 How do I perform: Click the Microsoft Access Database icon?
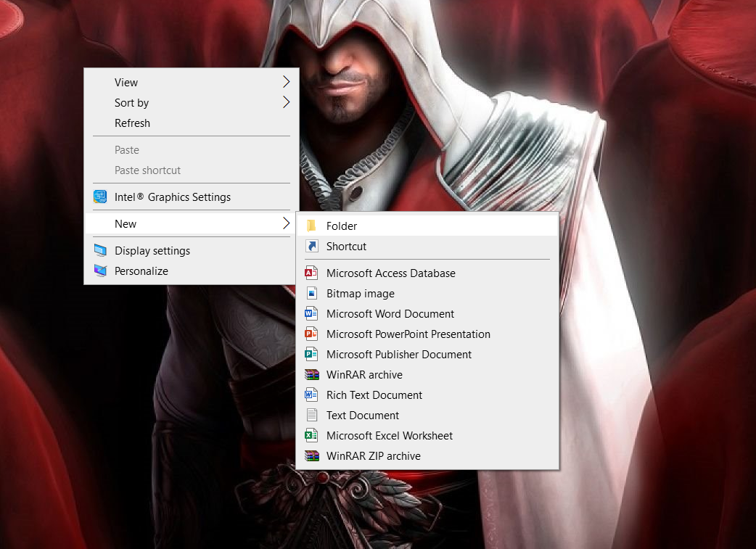(311, 273)
